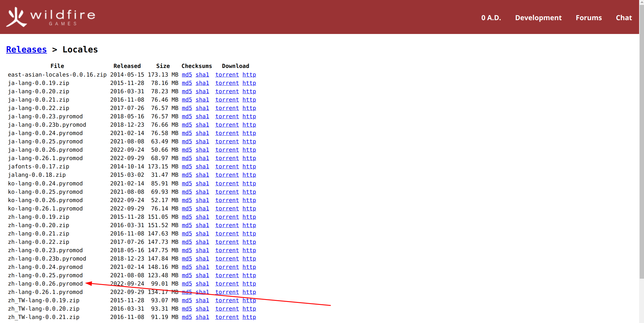
Task: Click the Released column header
Action: [127, 66]
